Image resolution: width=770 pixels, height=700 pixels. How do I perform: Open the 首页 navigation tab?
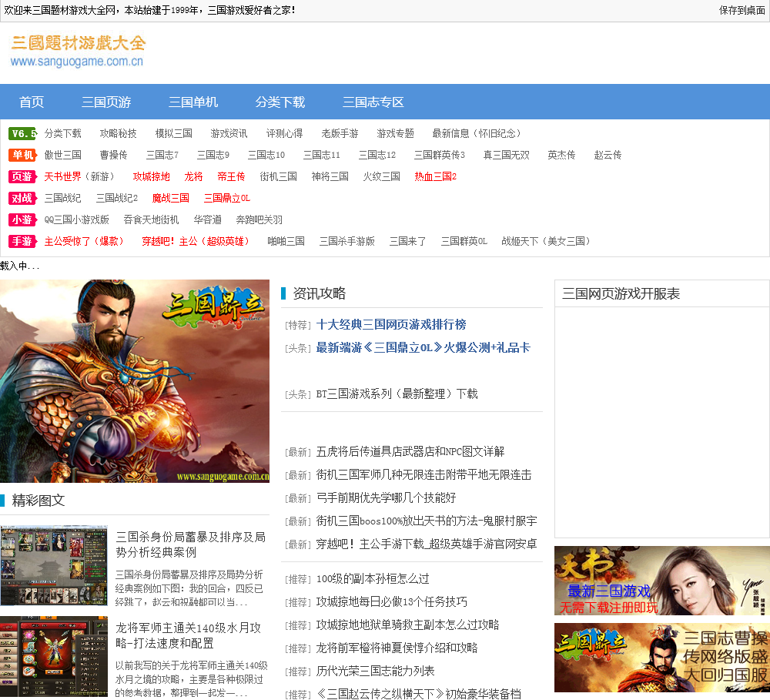click(x=32, y=102)
